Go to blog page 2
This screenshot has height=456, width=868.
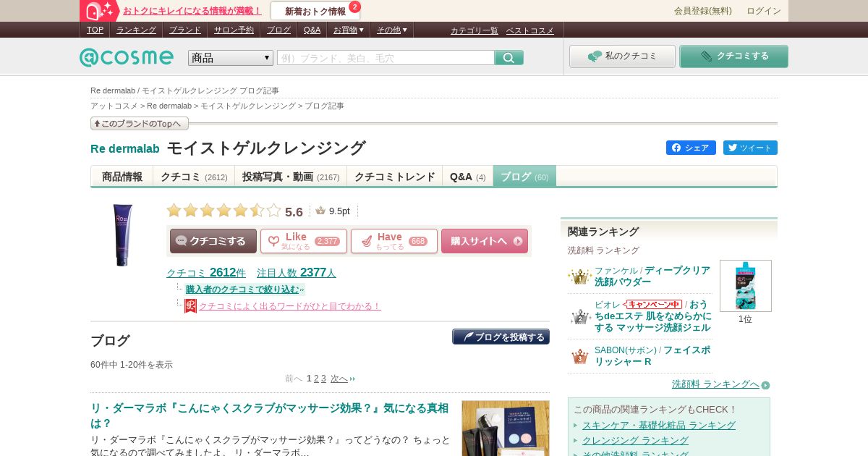click(316, 379)
